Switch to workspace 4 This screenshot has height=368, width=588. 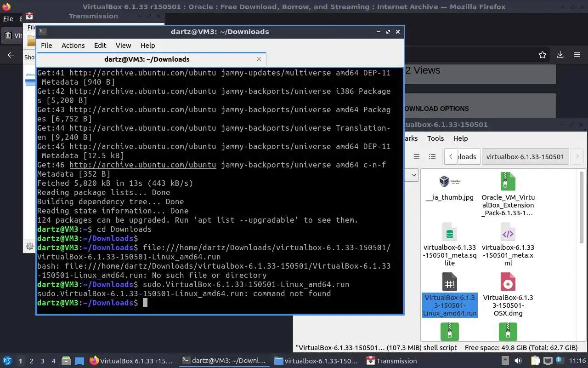pyautogui.click(x=53, y=361)
